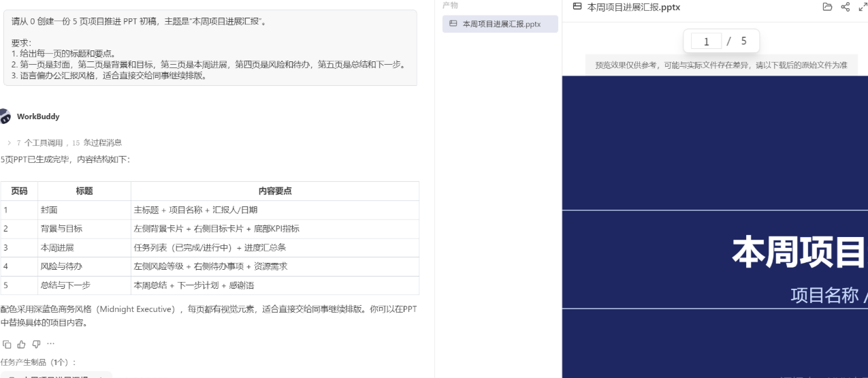
Task: Click table cell 总结与下一步
Action: 84,285
